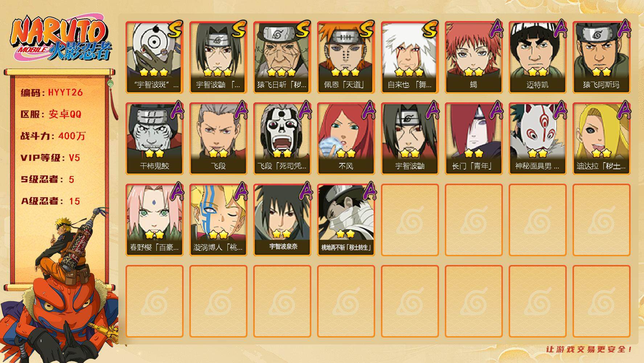
Task: Click the 迈特凯 ninja portrait
Action: [537, 57]
